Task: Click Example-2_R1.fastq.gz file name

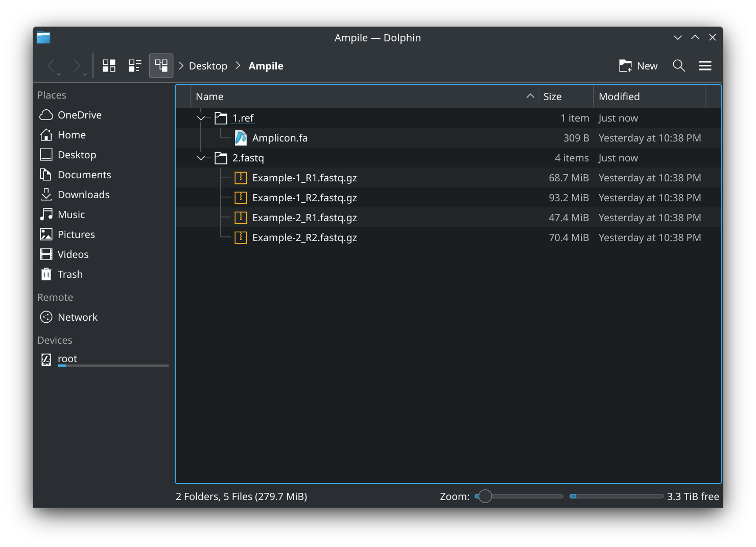Action: 304,218
